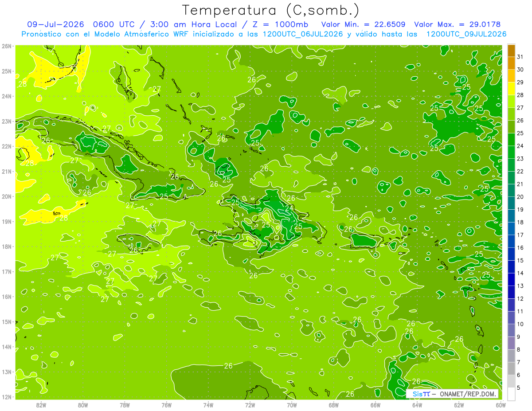Pick the yellow-green legend swatch between 27 and 28
This screenshot has height=411, width=532.
tap(511, 101)
